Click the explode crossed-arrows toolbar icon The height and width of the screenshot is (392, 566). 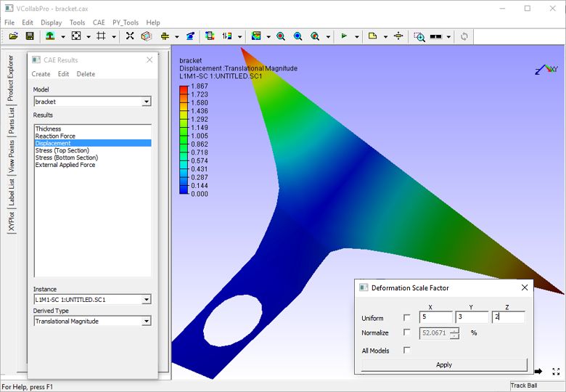point(130,36)
